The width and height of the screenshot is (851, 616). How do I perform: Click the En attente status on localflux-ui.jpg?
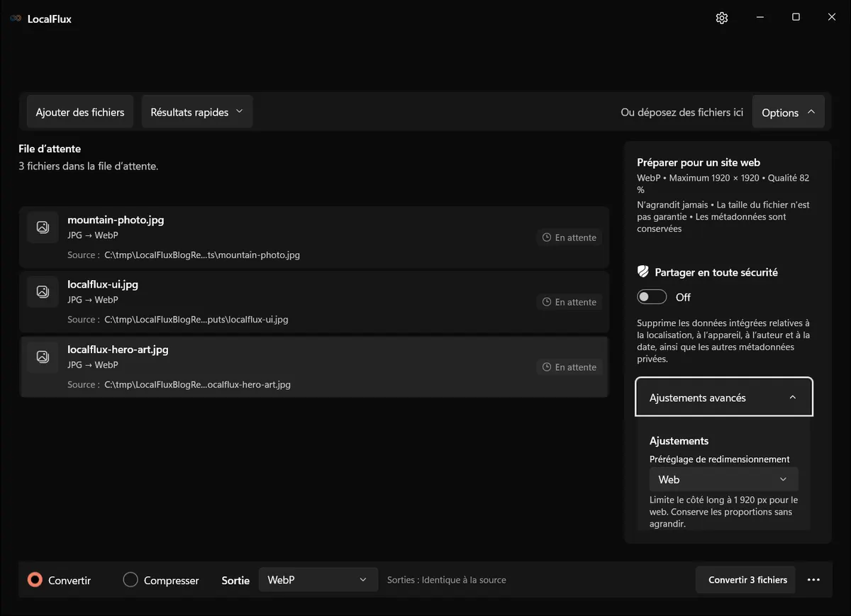point(569,302)
